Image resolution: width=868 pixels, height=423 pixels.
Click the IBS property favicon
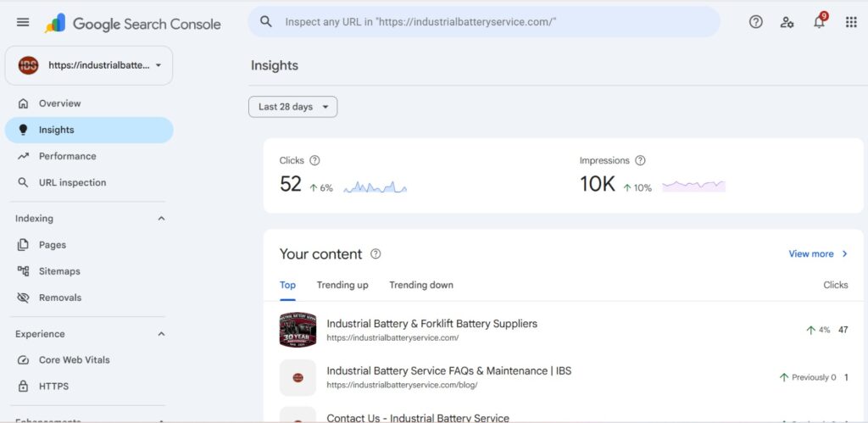pos(28,65)
